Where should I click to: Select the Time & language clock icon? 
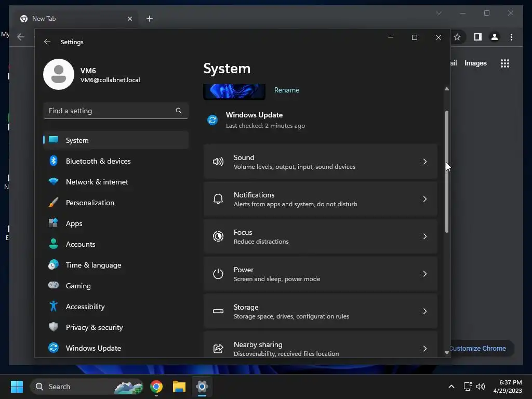point(54,264)
